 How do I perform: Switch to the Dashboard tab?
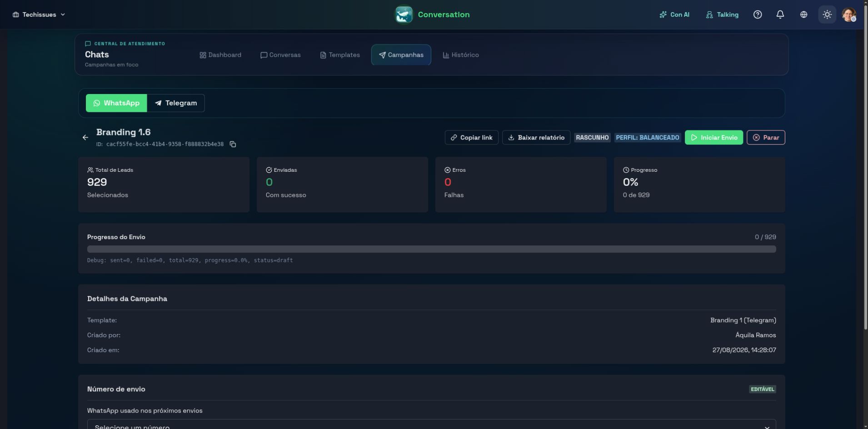(220, 55)
